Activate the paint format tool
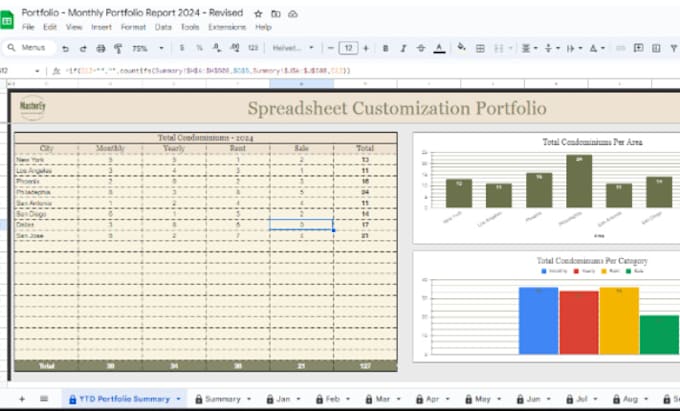Image resolution: width=680 pixels, height=411 pixels. coord(118,48)
